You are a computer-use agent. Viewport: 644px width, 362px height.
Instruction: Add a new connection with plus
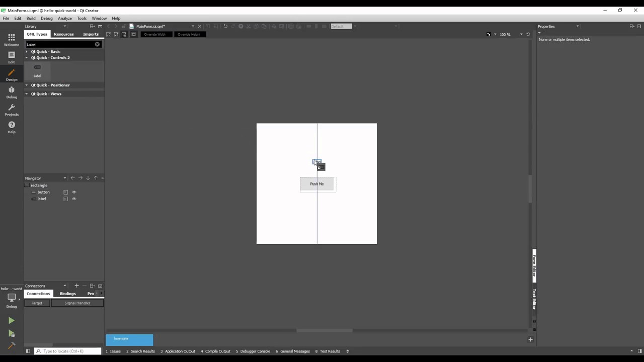click(x=76, y=286)
